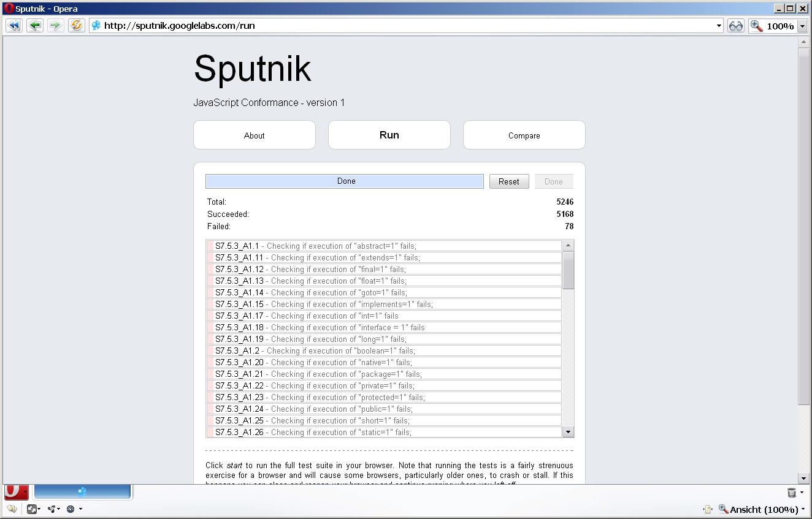Open the address bar history dropdown

[x=719, y=25]
